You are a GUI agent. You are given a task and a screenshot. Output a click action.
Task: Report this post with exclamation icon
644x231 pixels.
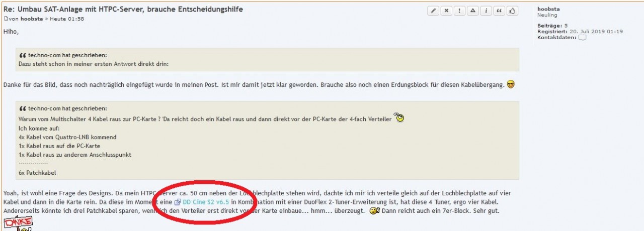(x=459, y=11)
